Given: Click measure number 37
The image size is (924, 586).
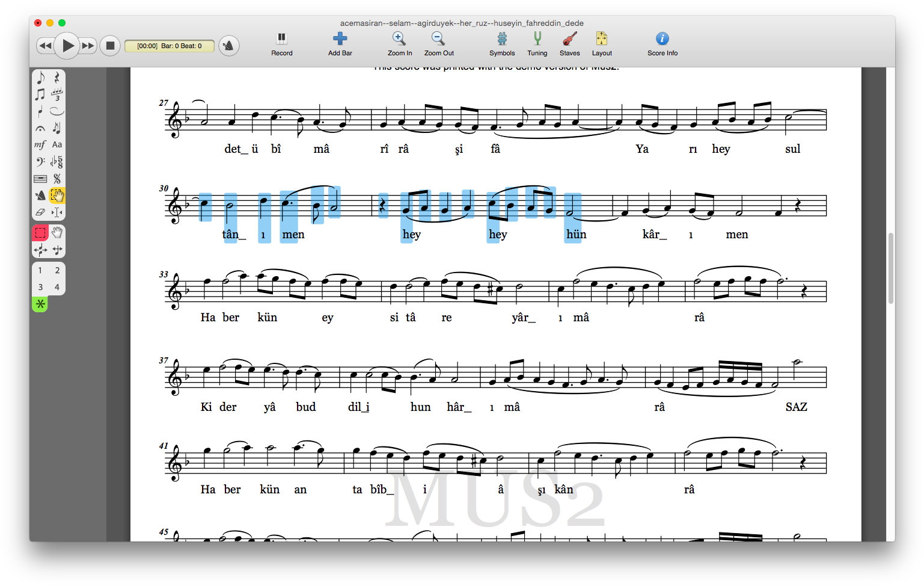Looking at the screenshot, I should pos(164,360).
